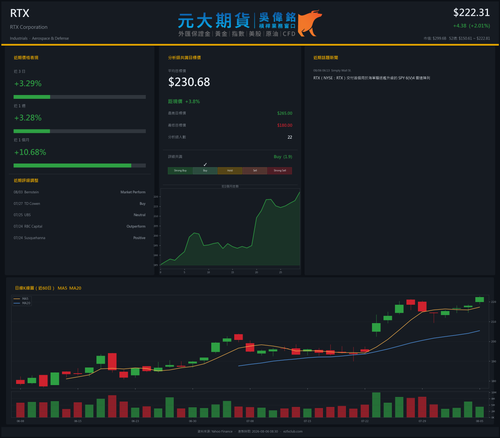The width and height of the screenshot is (500, 438).
Task: Select the Strong Sell rating segment
Action: click(x=280, y=171)
